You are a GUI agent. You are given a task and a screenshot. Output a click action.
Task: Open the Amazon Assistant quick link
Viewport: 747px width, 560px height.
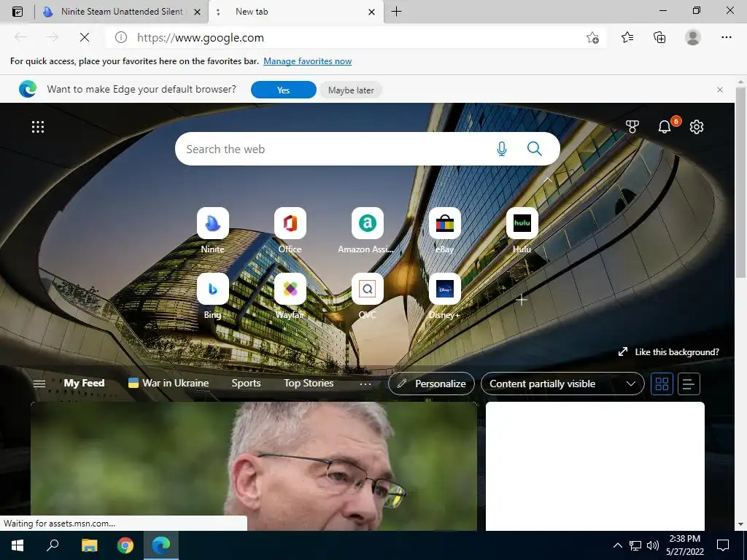(367, 223)
